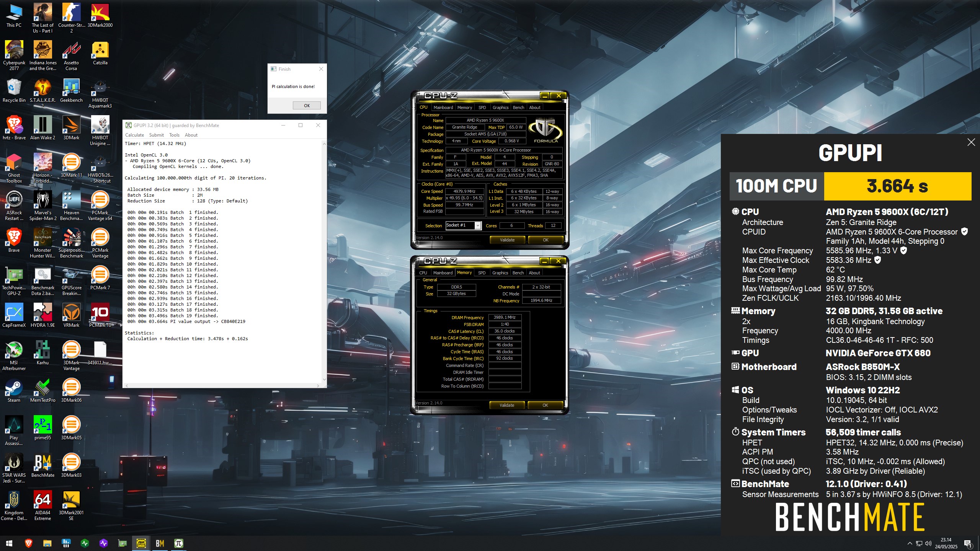Viewport: 980px width, 551px height.
Task: Open AIDA64 Extreme desktop icon
Action: point(42,505)
